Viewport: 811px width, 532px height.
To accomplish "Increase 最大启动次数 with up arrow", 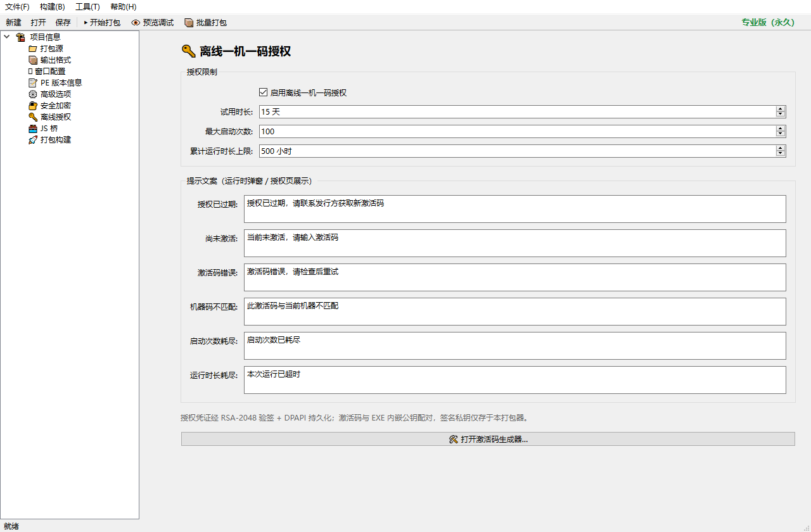I will click(x=781, y=129).
